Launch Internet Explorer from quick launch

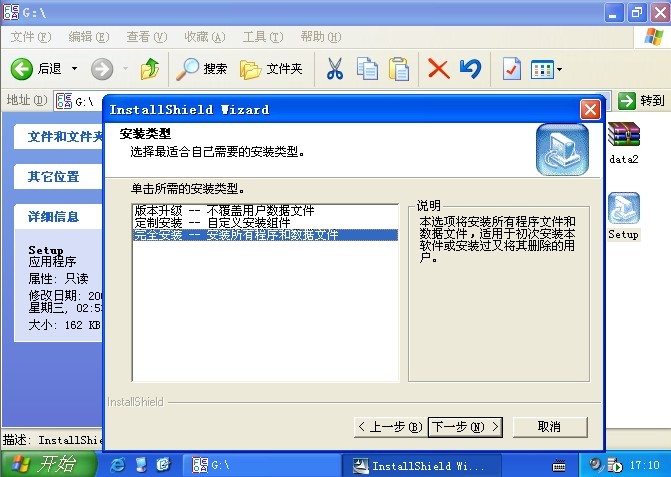point(118,465)
